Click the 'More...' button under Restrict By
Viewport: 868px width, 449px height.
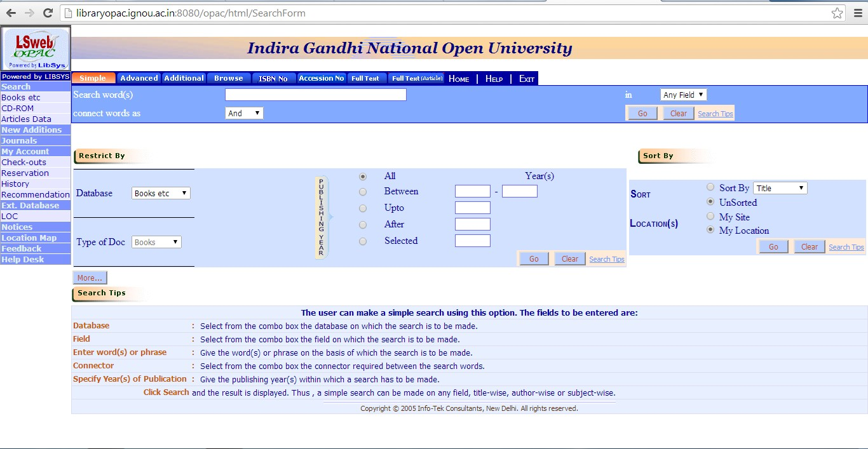[x=89, y=277]
